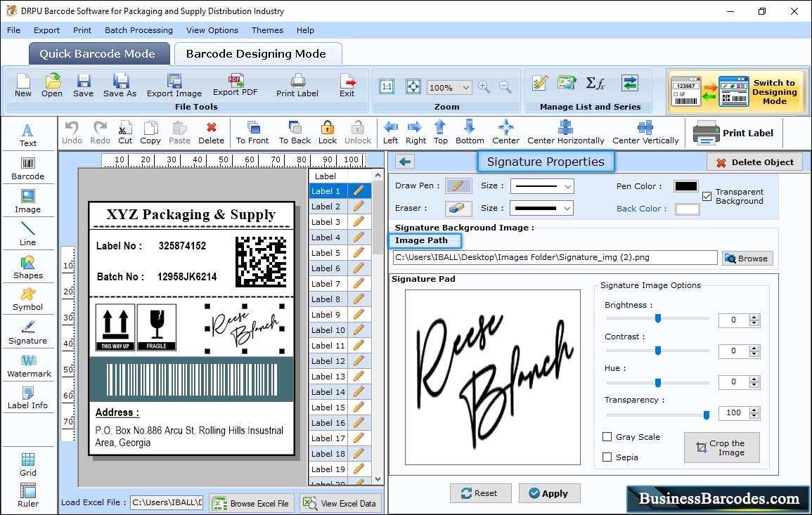The image size is (812, 515).
Task: Select the Symbol tool
Action: (x=28, y=300)
